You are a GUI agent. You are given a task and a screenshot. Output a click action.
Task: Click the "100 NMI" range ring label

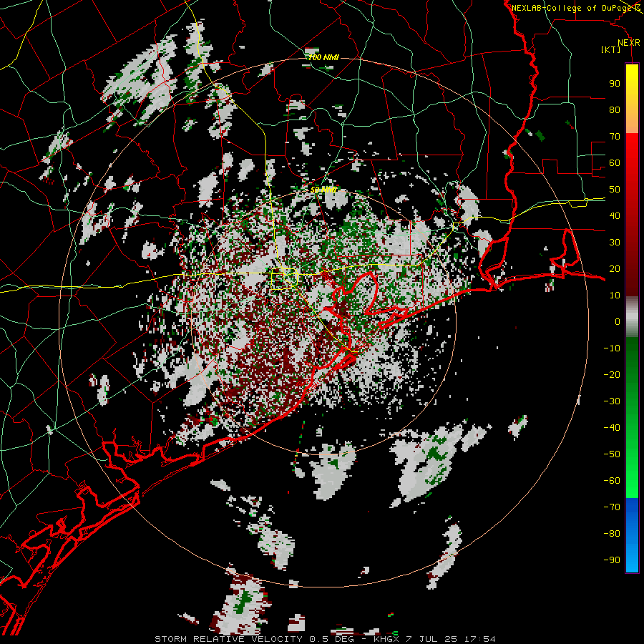pos(323,57)
